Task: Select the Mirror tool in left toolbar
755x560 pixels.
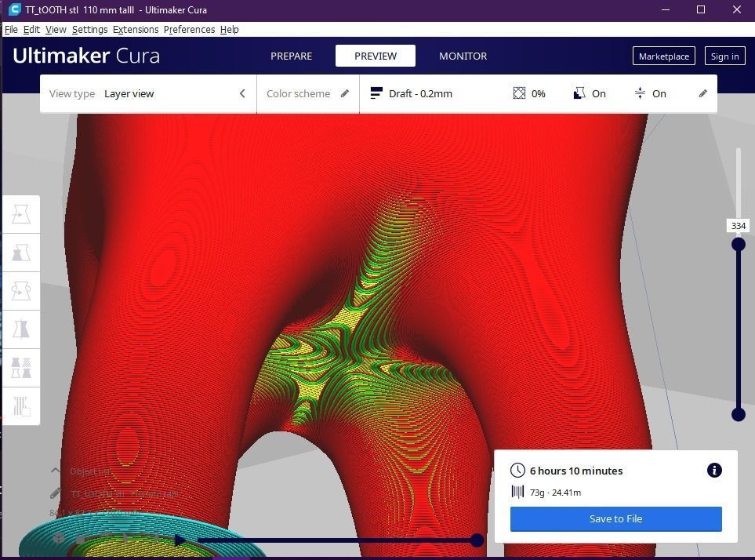Action: pyautogui.click(x=21, y=330)
